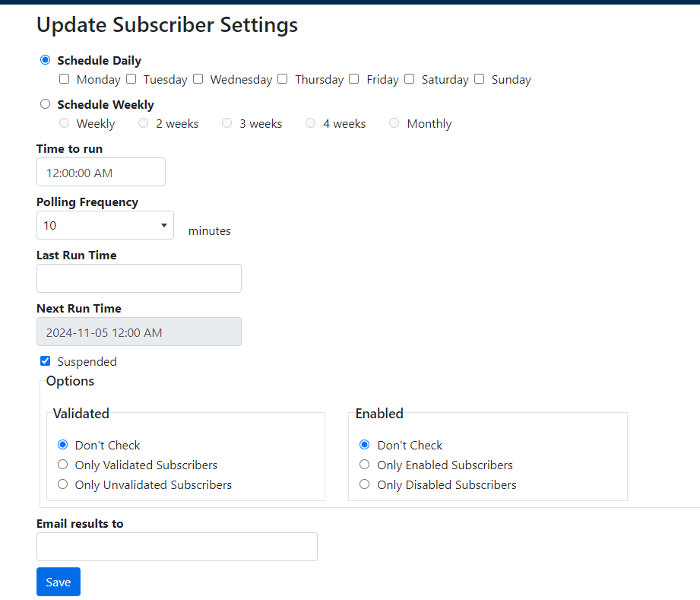The height and width of the screenshot is (600, 700).
Task: Check the Friday checkbox
Action: coord(353,78)
